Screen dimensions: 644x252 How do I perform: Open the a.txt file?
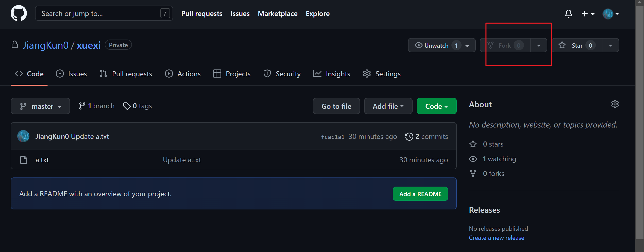click(x=42, y=160)
